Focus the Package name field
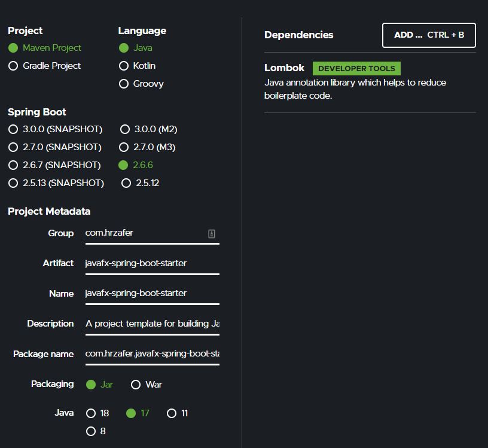488x448 pixels. [x=152, y=354]
